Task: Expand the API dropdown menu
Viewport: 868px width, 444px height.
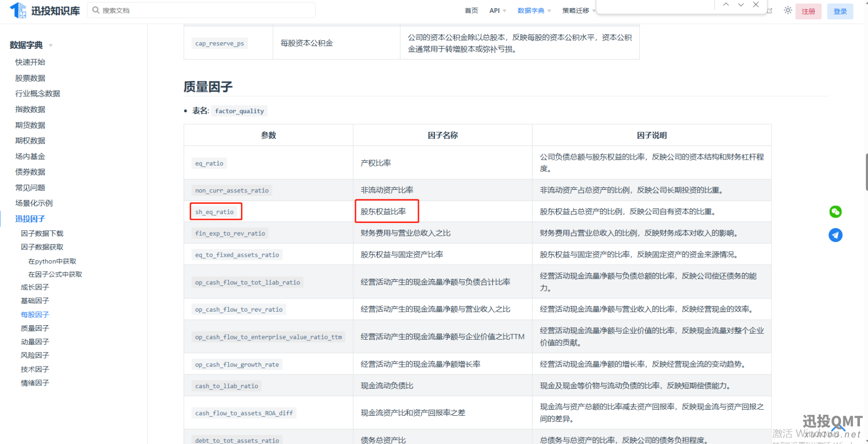Action: point(497,11)
